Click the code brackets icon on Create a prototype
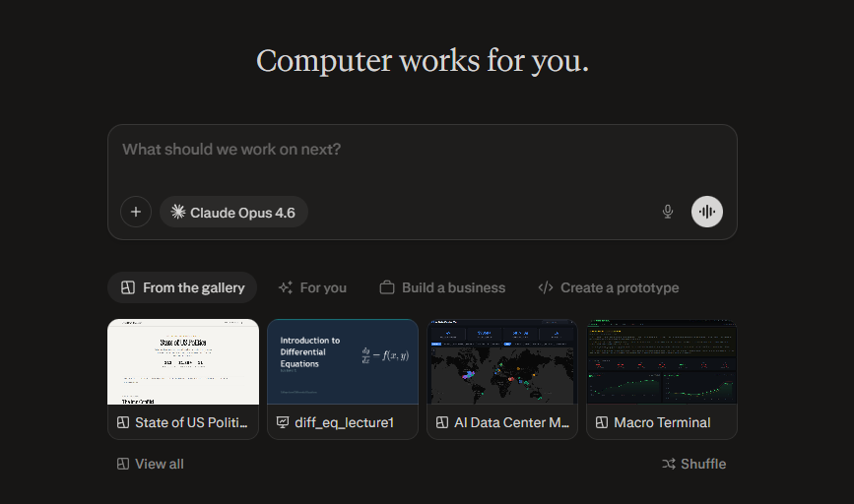Screen dimensions: 854x504 (546, 287)
